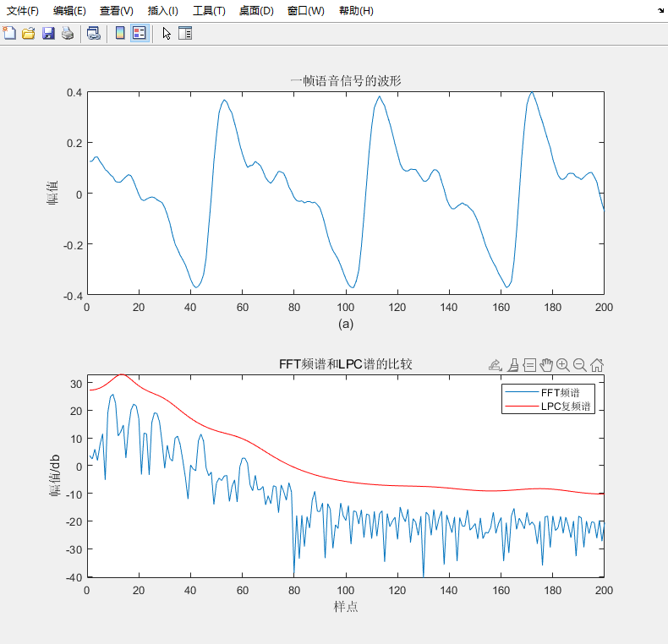Click the title 一帧语音信号的波形
Image resolution: width=668 pixels, height=644 pixels.
[346, 81]
